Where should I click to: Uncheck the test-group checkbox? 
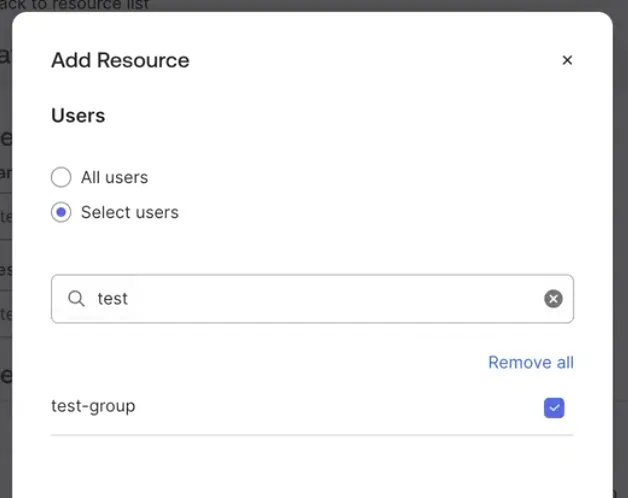pyautogui.click(x=554, y=408)
